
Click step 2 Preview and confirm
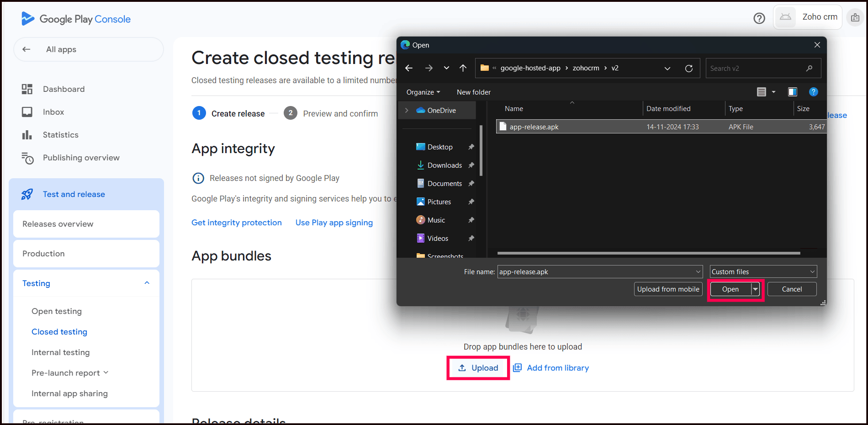tap(331, 113)
